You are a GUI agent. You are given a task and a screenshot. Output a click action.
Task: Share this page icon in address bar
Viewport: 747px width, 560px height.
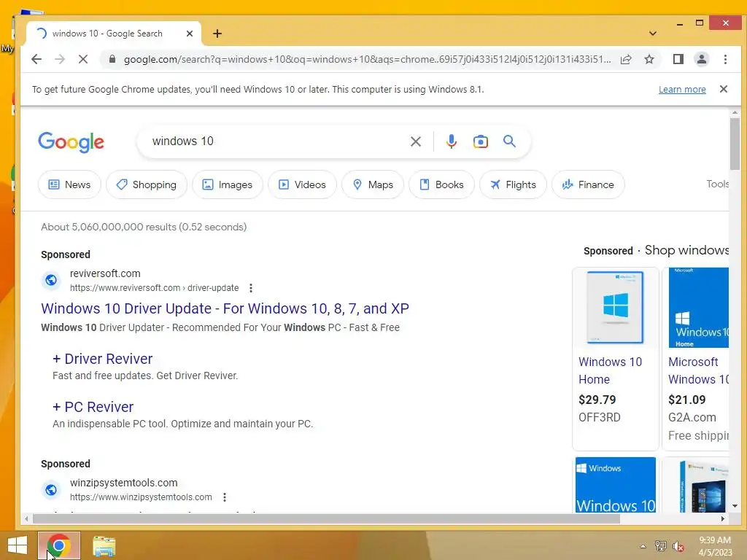pos(626,59)
